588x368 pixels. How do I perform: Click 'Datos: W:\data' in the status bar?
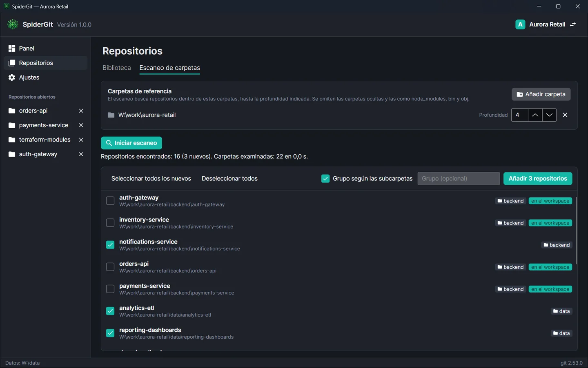pos(22,363)
